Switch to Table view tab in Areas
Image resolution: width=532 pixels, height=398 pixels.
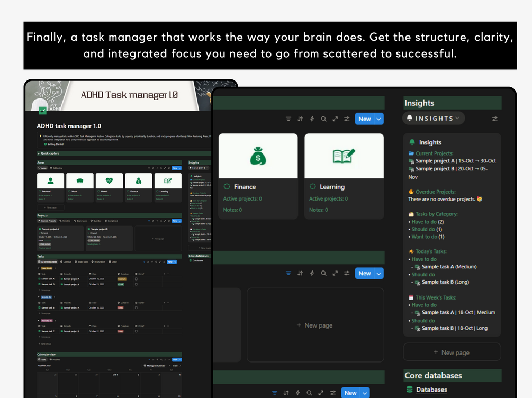56,168
